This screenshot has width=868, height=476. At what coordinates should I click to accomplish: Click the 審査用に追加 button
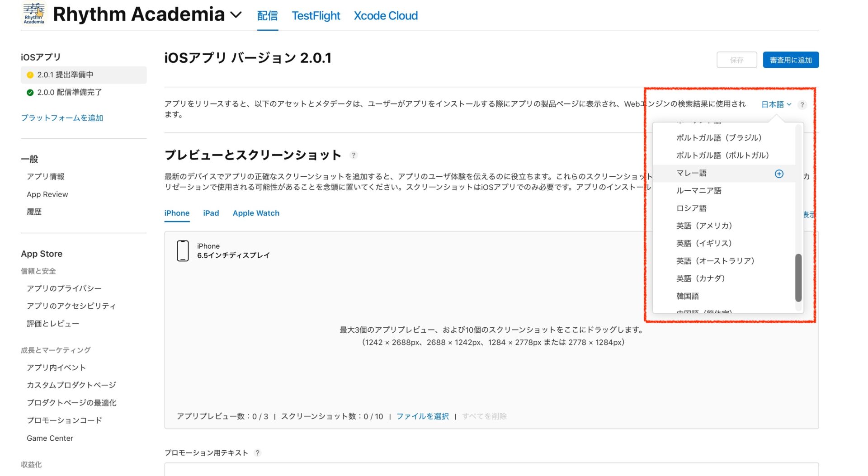(790, 60)
